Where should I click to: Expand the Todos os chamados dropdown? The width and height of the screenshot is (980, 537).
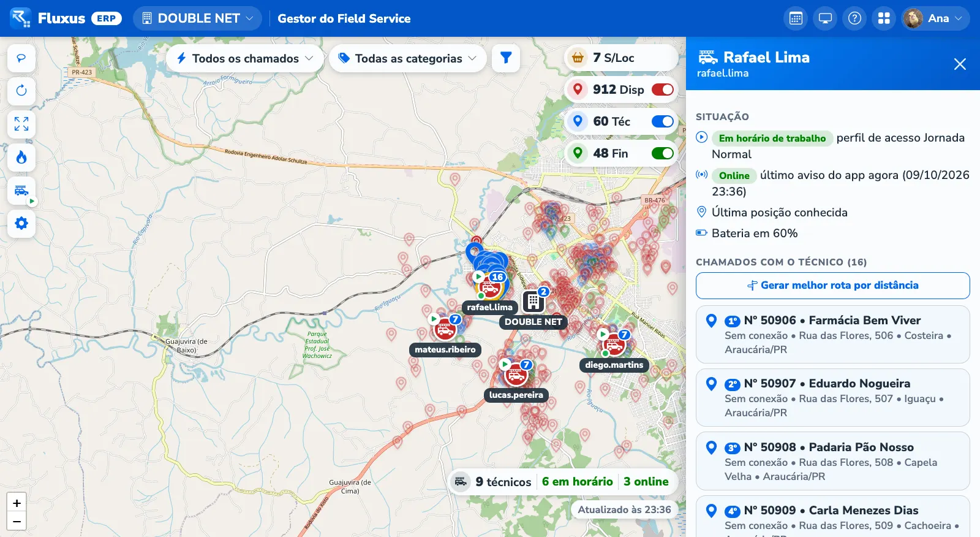245,58
